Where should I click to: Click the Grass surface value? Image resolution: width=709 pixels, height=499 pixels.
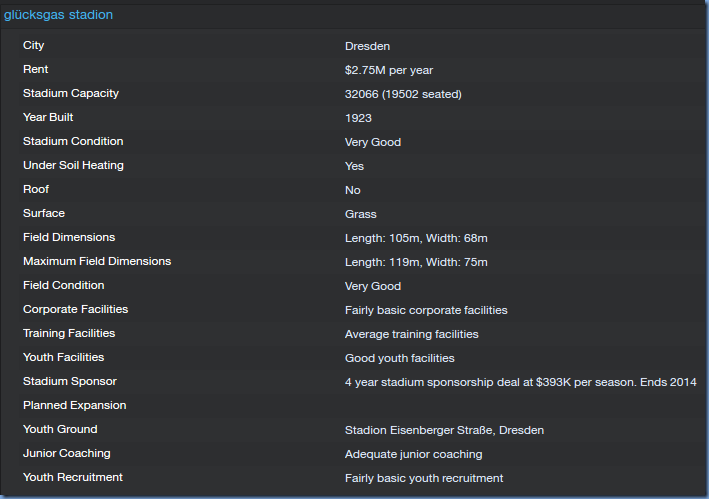[361, 214]
